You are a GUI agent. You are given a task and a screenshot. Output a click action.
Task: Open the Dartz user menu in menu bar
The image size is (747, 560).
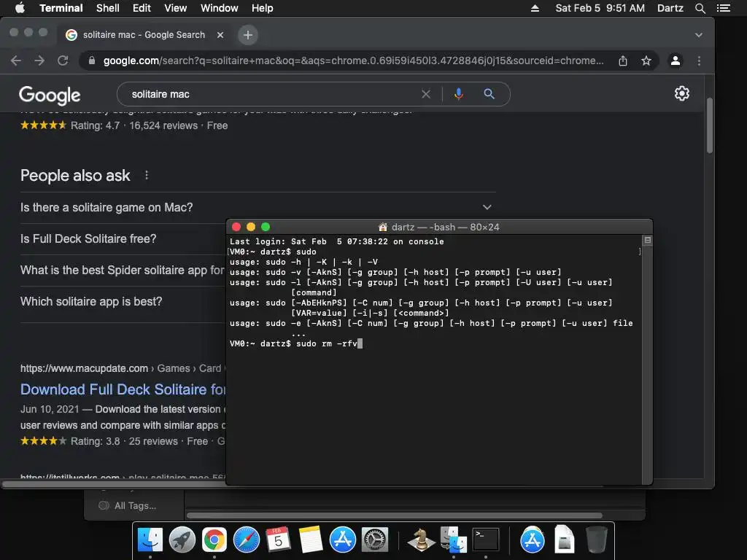(670, 8)
